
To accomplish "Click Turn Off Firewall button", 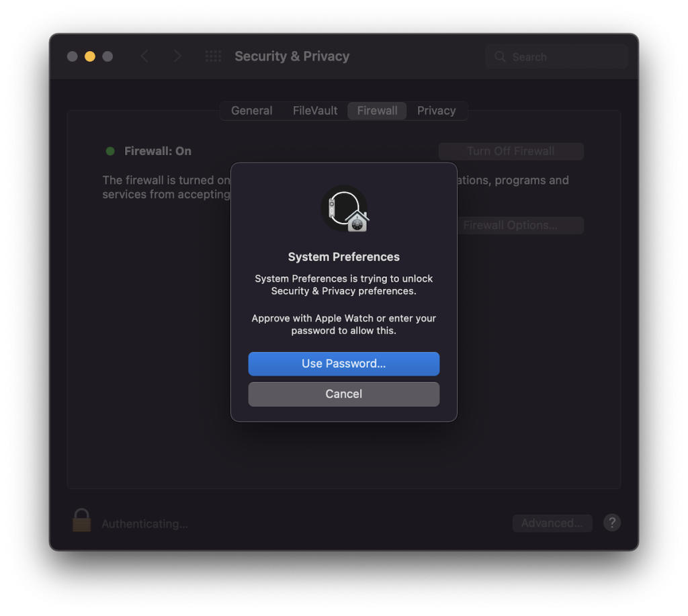I will coord(511,151).
